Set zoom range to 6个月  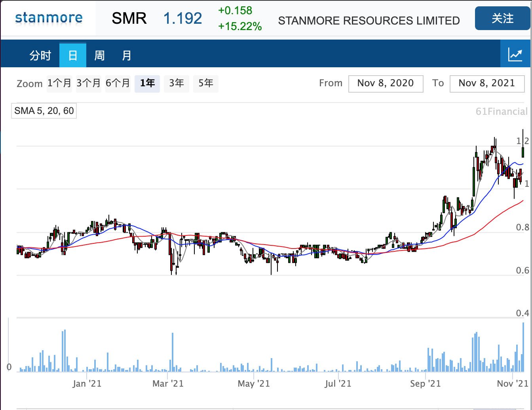[118, 84]
